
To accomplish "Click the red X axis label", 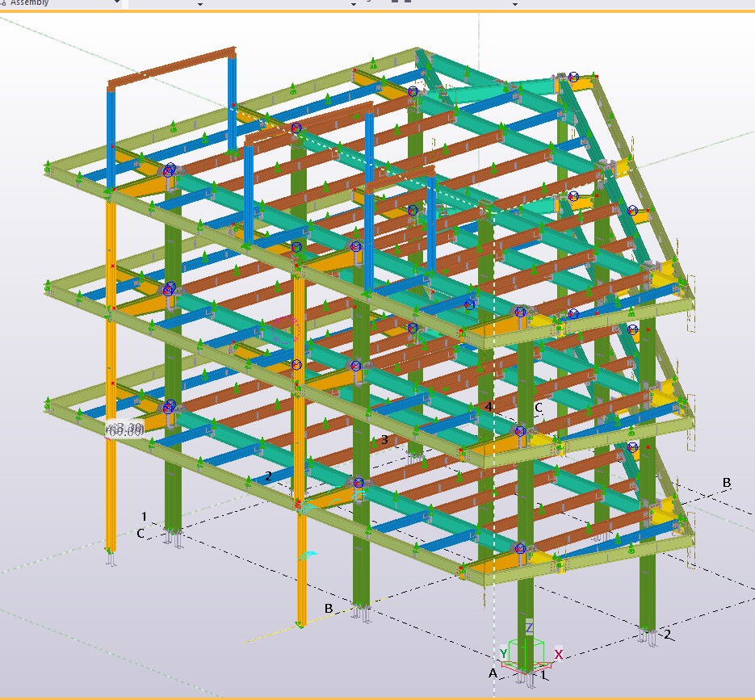I will click(x=558, y=655).
